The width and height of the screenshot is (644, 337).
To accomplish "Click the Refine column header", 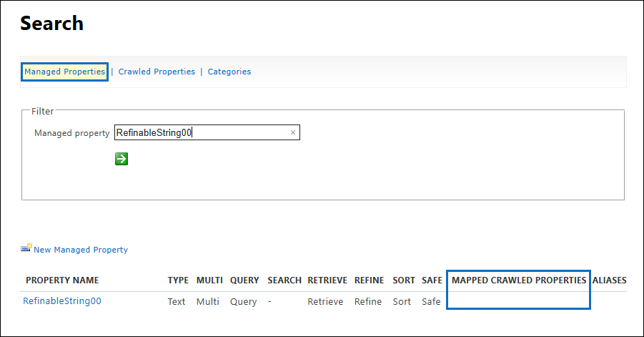I will click(369, 280).
